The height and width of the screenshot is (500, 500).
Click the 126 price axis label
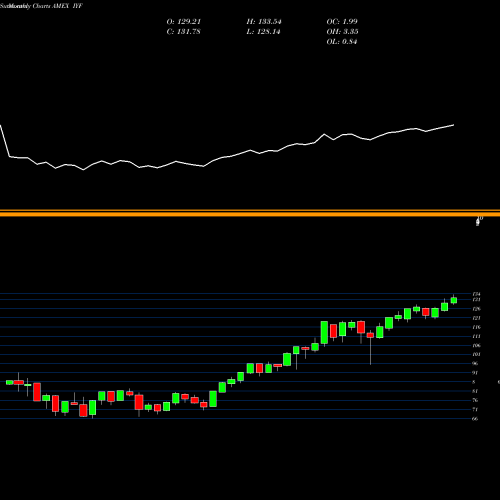tap(476, 309)
